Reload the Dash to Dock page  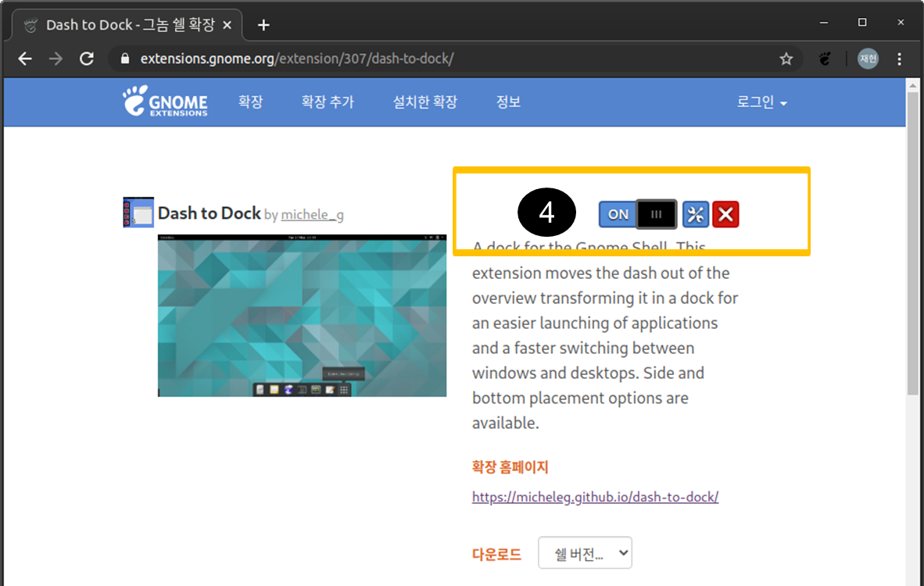pyautogui.click(x=87, y=59)
